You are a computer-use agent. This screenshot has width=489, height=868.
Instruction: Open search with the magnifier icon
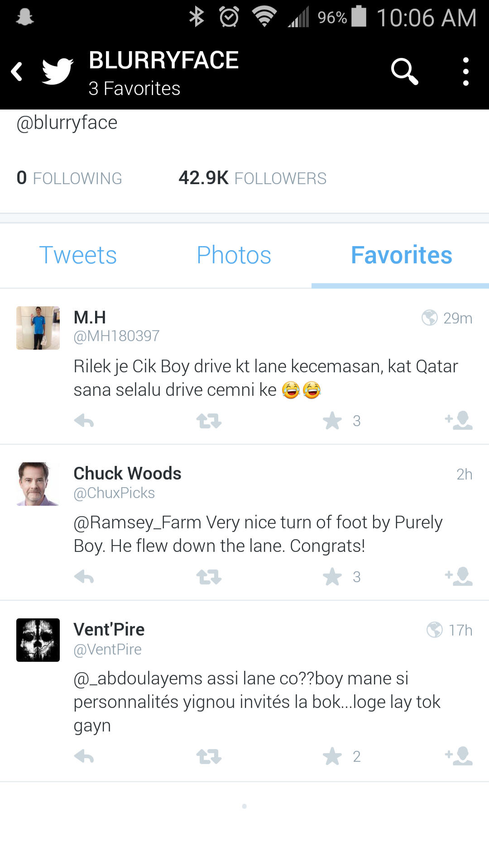tap(404, 71)
